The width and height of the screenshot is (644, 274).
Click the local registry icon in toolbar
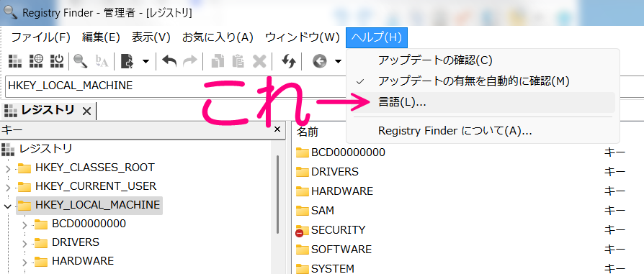coord(15,62)
